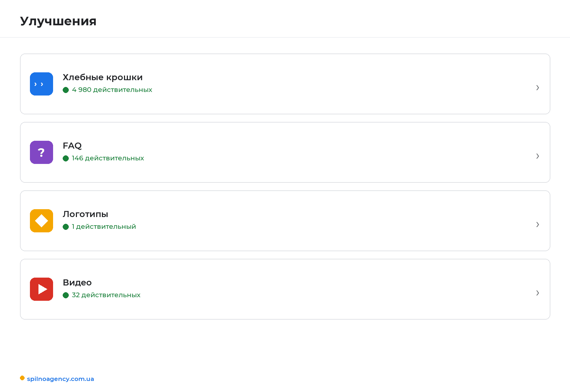Screen dimensions: 570x392
Task: Expand the Логотипы row chevron
Action: click(x=538, y=225)
